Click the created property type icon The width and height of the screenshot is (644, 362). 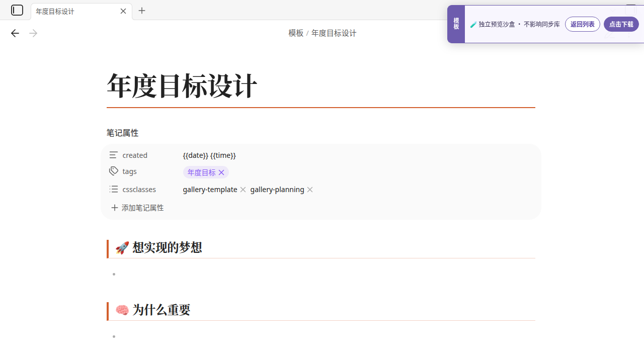tap(114, 155)
